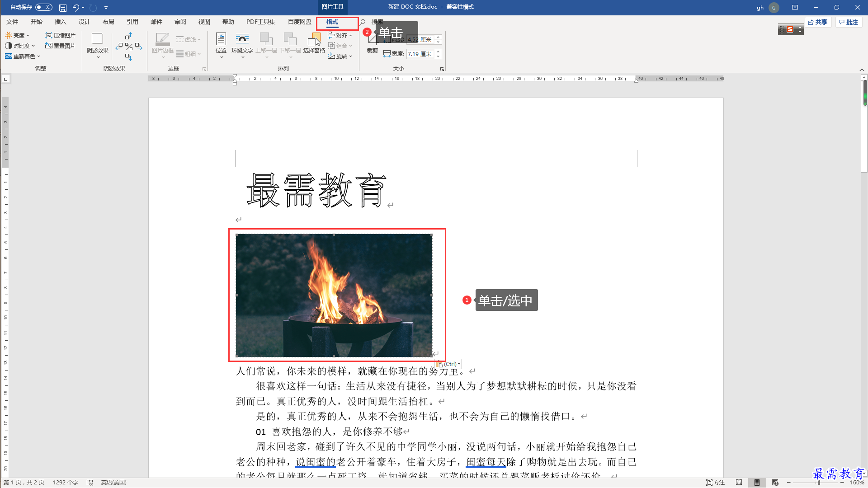This screenshot has height=488, width=868.
Task: Open the 阴影效果 (Shadow Effects) gallery
Action: click(x=97, y=45)
